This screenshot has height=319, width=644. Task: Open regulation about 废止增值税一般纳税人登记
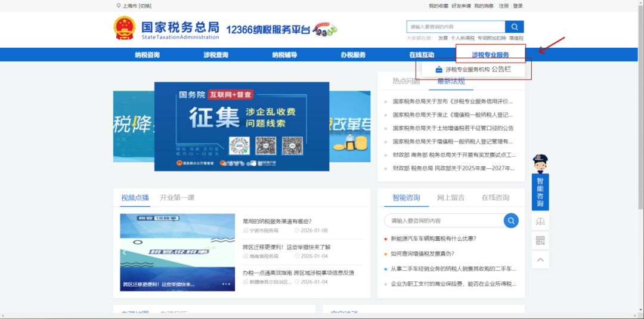[453, 115]
